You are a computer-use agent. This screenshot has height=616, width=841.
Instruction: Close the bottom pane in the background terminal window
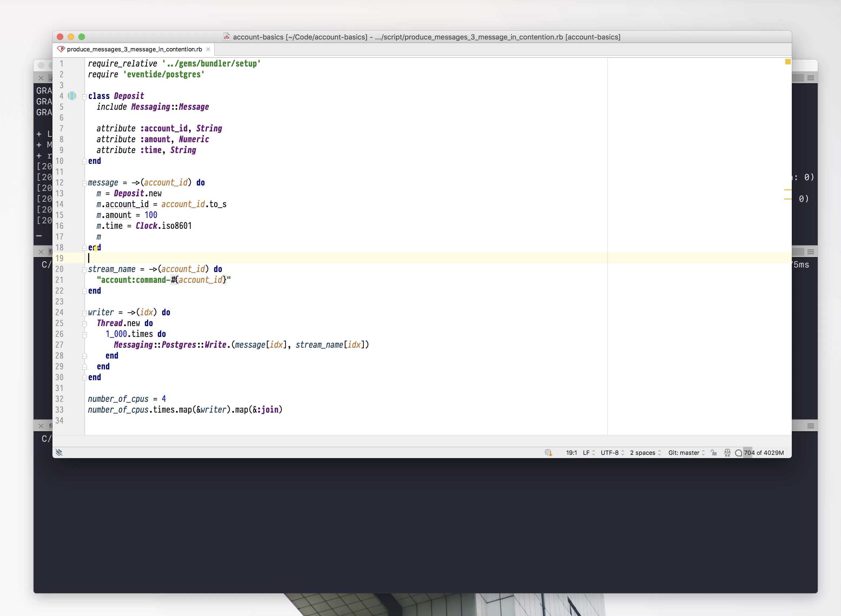click(x=41, y=426)
